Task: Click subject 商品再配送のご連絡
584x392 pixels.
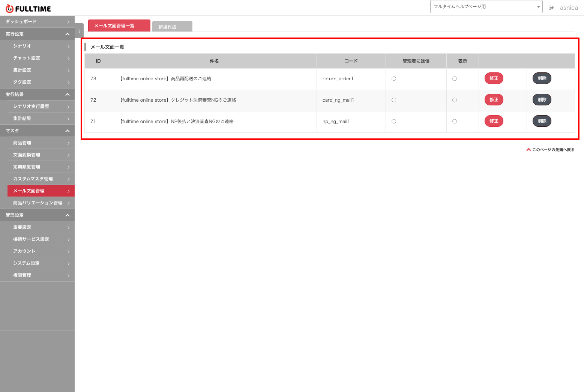Action: coord(191,79)
